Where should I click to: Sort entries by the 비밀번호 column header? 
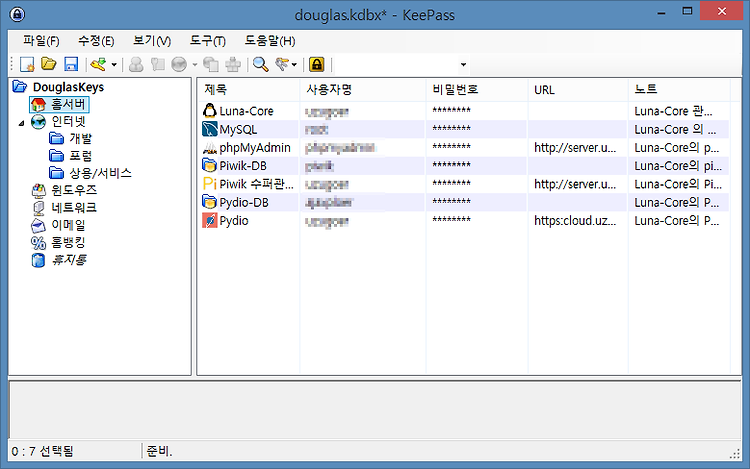tap(477, 90)
